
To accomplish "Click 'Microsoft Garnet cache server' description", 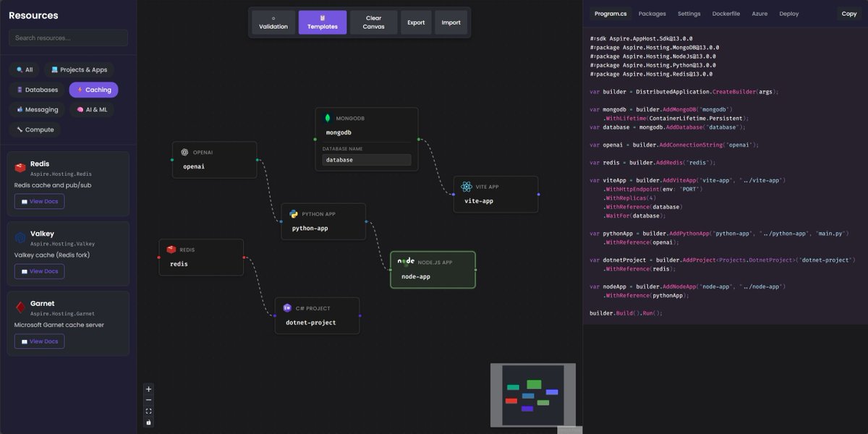I will coord(59,325).
